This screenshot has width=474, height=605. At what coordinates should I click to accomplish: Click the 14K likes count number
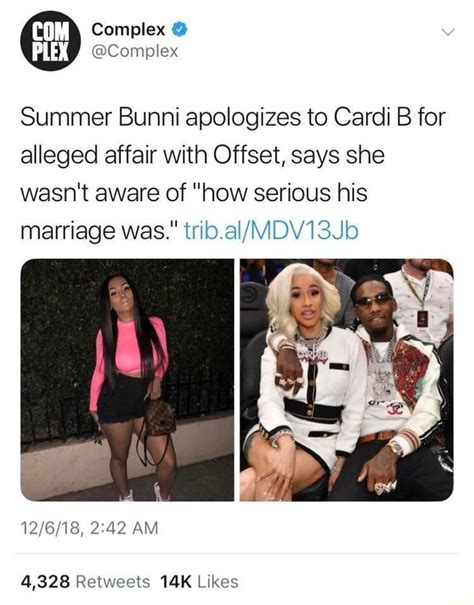point(176,581)
